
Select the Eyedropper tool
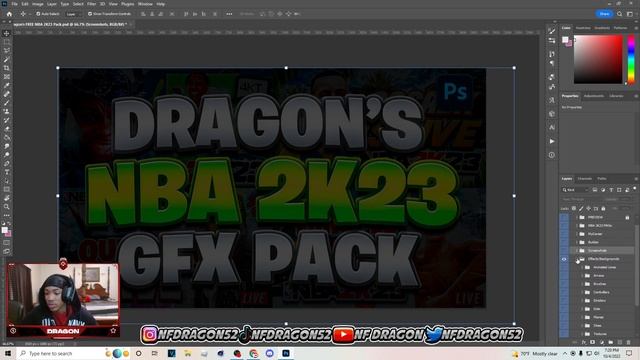pyautogui.click(x=7, y=85)
